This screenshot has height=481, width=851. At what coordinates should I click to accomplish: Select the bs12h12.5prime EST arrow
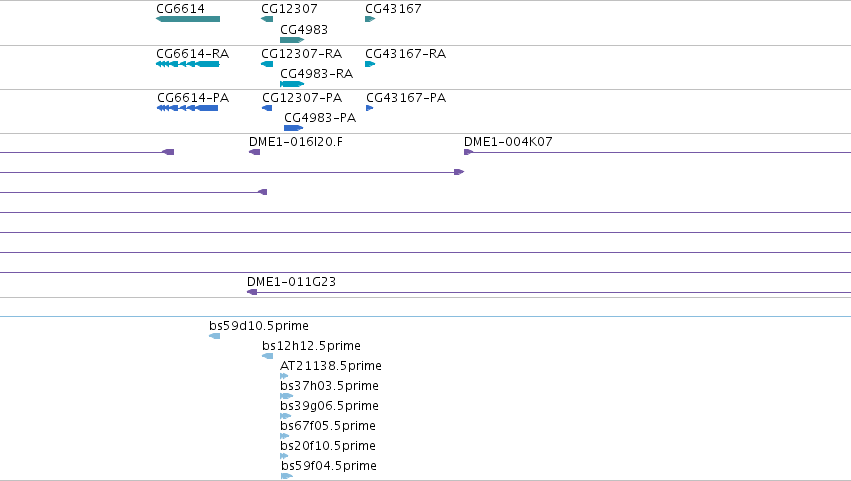(268, 356)
